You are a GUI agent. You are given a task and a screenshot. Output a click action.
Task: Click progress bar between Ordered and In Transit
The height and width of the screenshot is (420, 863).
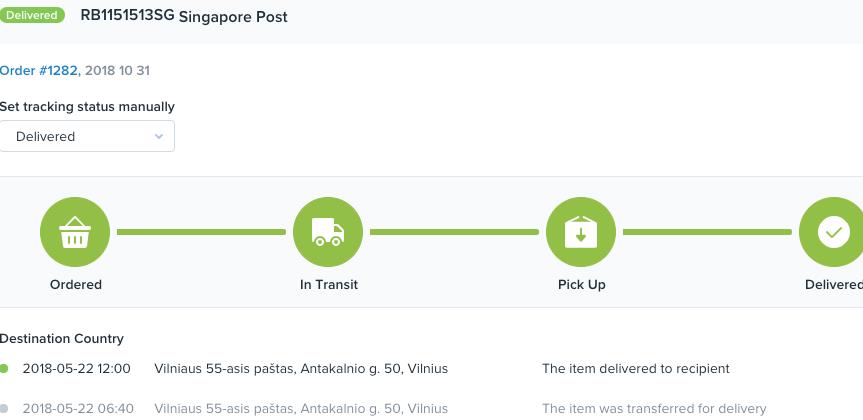tap(201, 232)
